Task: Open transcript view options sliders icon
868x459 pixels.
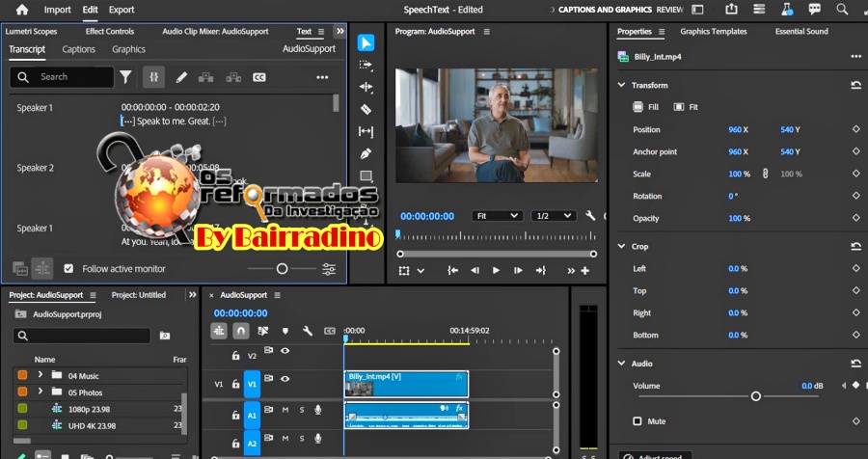Action: pos(329,269)
